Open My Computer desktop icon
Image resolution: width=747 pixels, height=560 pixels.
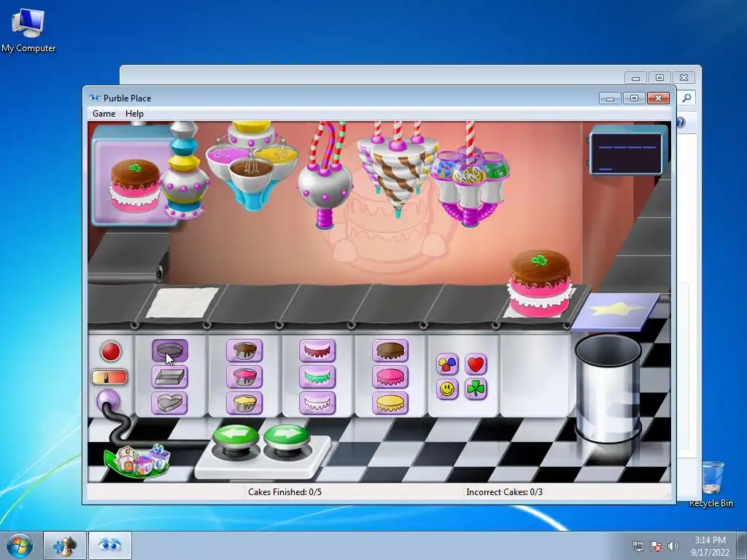point(28,29)
